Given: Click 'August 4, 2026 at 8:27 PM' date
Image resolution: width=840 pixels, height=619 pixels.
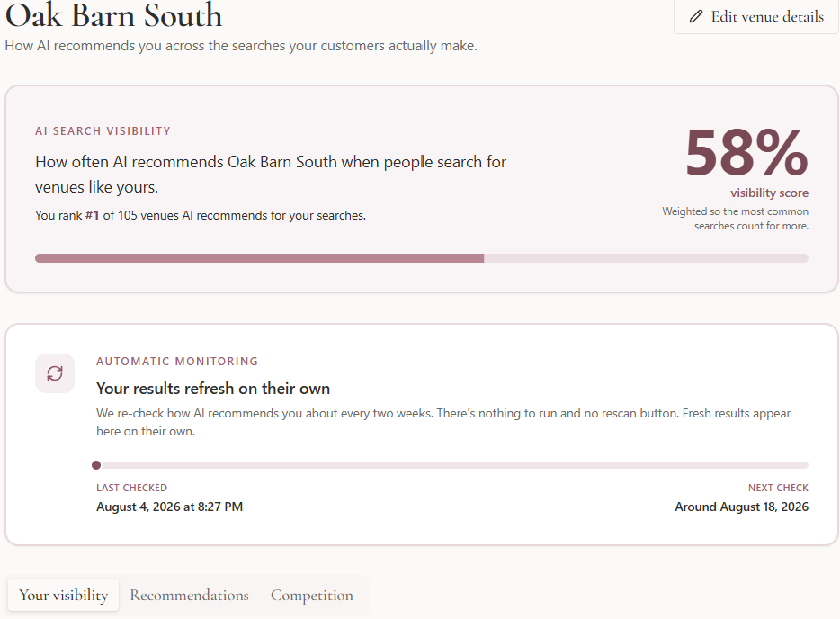Looking at the screenshot, I should pyautogui.click(x=169, y=507).
